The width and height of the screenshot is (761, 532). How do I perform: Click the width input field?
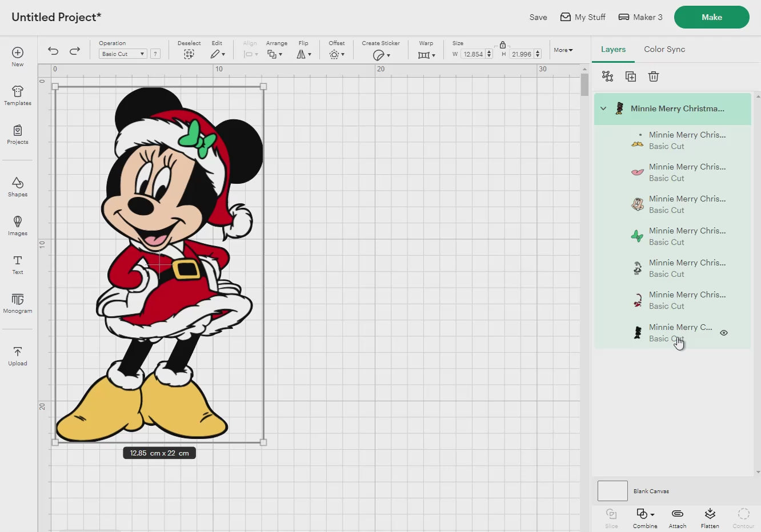pyautogui.click(x=473, y=54)
